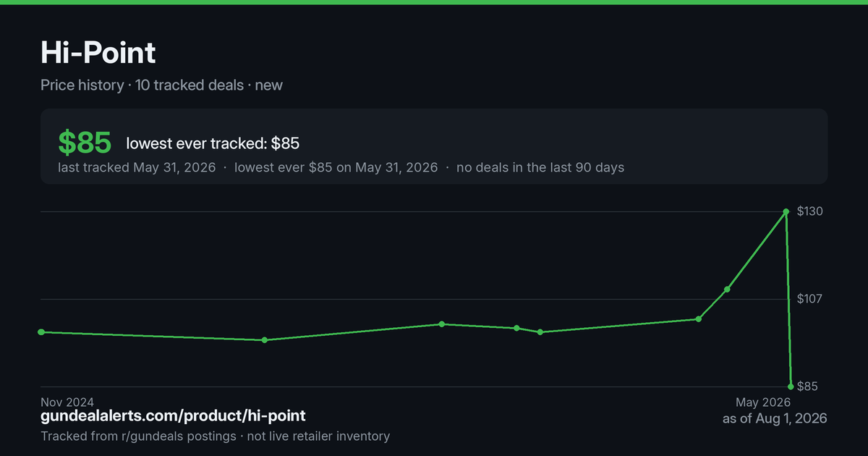Click the $130 axis label
The height and width of the screenshot is (456, 868).
811,211
